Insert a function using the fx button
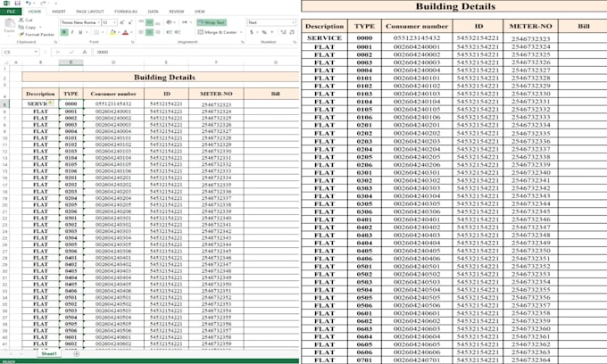607x364 pixels. point(85,52)
